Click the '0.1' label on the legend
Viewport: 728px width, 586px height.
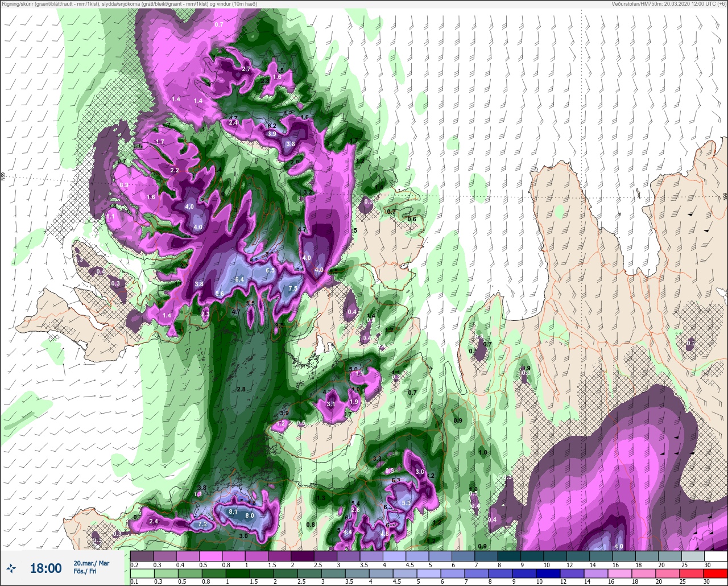[x=134, y=581]
